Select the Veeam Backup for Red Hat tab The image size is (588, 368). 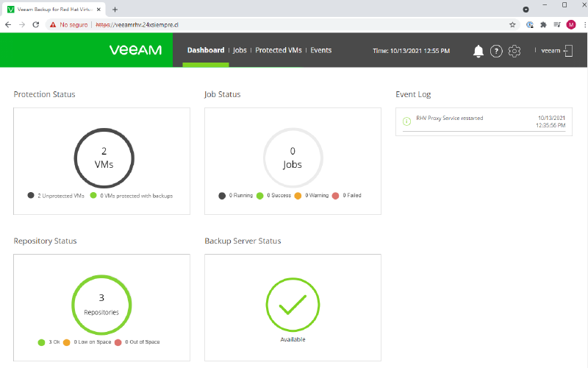(x=54, y=10)
